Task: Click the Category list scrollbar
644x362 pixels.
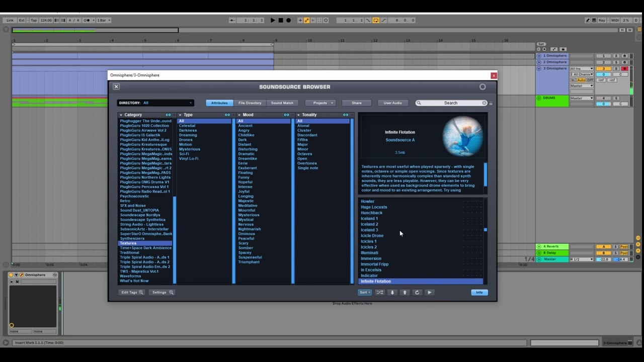Action: pyautogui.click(x=175, y=240)
